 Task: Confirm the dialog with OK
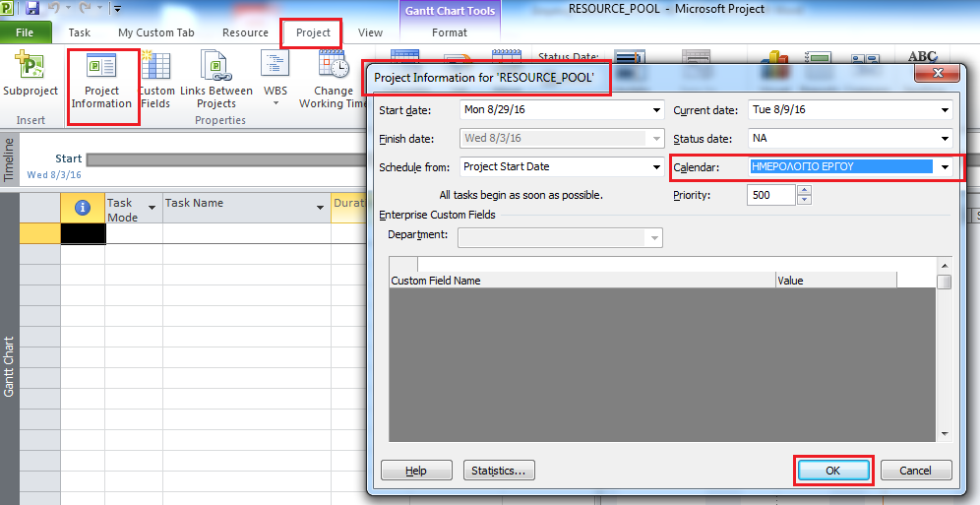(x=833, y=471)
